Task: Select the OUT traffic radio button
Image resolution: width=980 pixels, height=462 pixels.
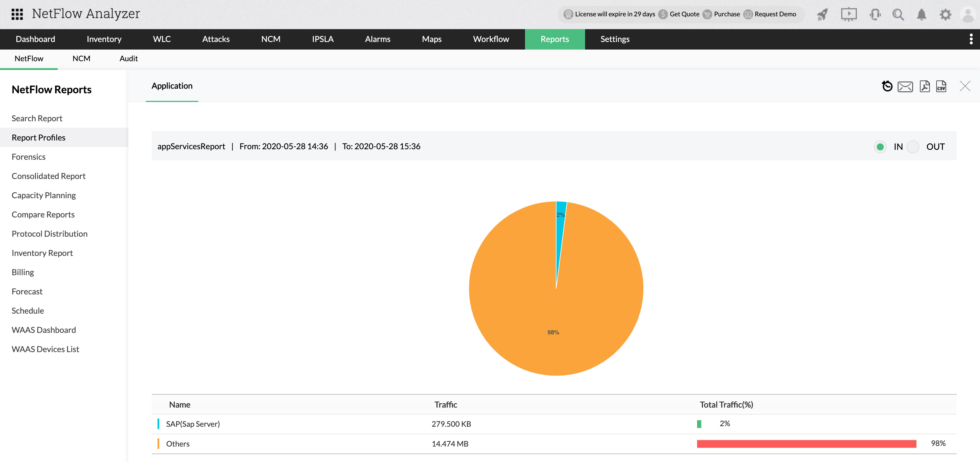Action: pos(913,147)
